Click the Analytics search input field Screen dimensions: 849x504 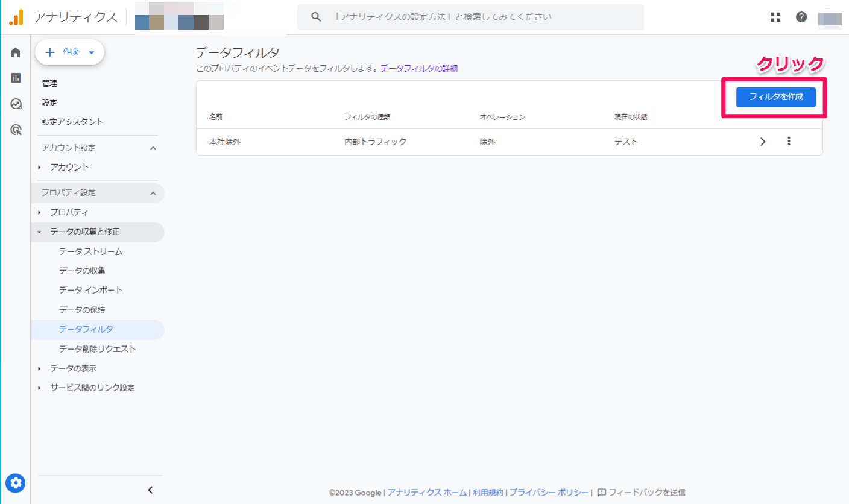[470, 17]
